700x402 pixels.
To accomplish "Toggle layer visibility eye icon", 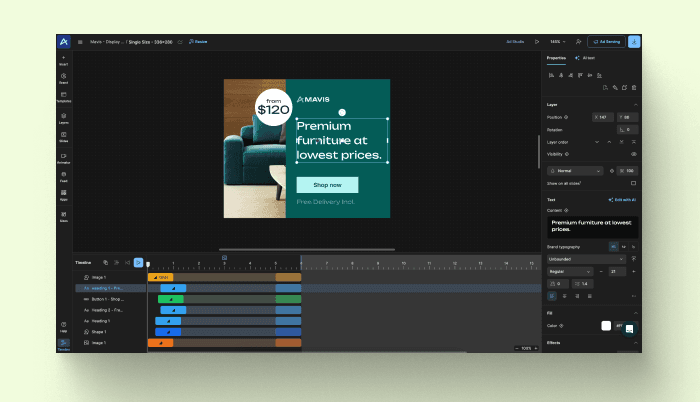I will pyautogui.click(x=633, y=154).
